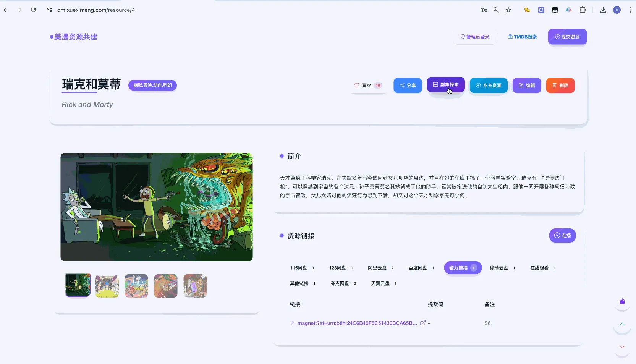Select the 磁力链接 magnet link tab
The width and height of the screenshot is (636, 364).
[x=463, y=268]
